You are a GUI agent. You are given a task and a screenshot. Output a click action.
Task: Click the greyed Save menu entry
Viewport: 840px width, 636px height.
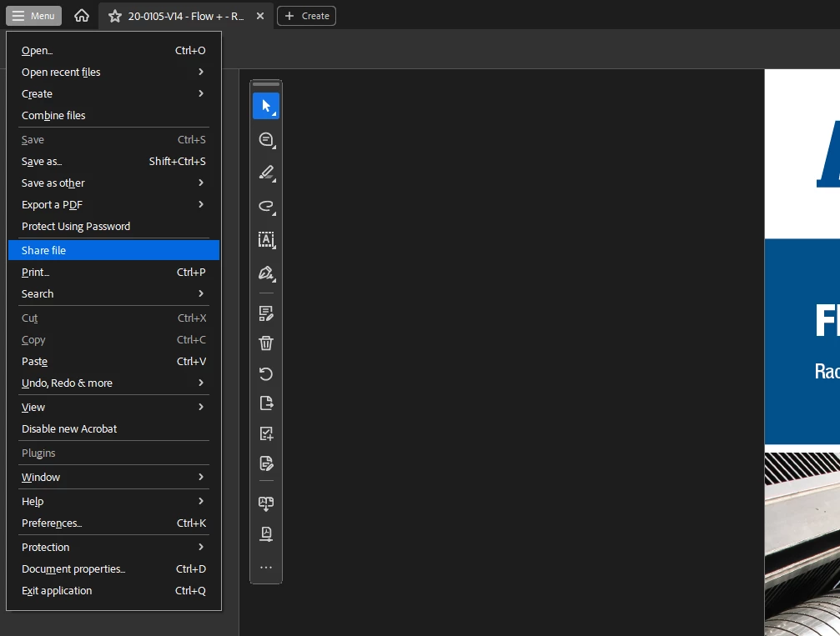113,140
